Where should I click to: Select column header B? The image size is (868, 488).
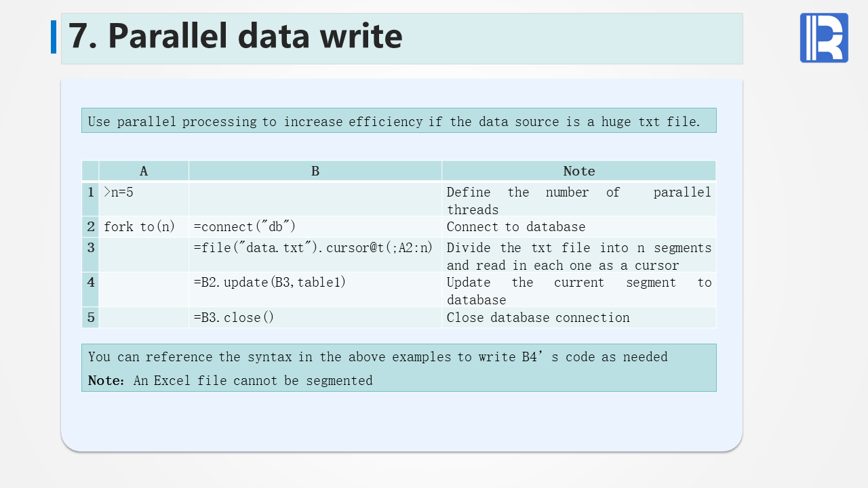coord(315,171)
